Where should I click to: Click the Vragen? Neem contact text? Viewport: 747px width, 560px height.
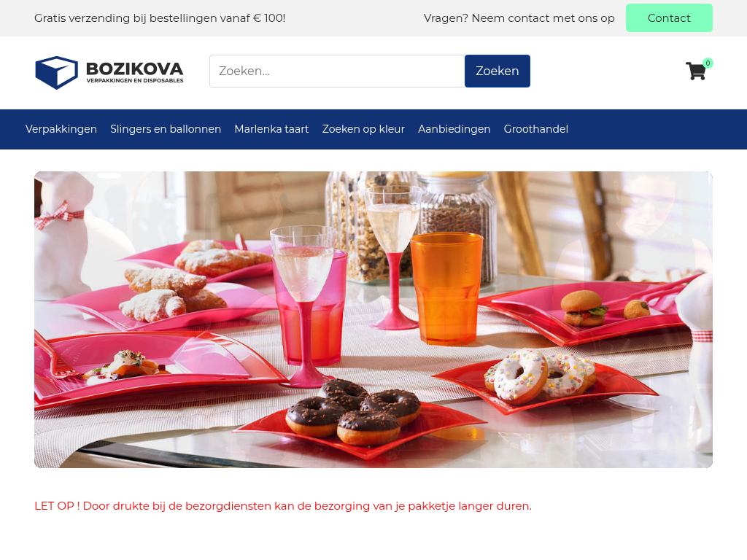click(x=519, y=18)
